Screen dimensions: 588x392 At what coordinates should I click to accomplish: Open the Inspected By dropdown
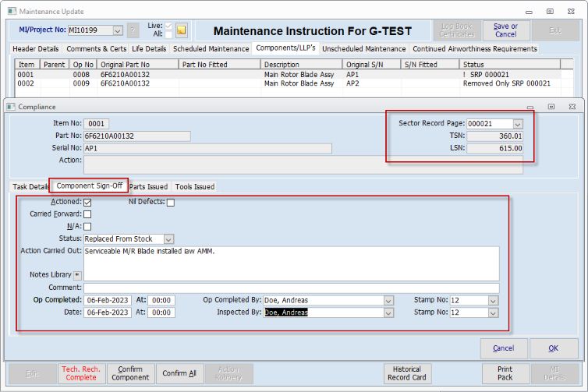tap(388, 313)
